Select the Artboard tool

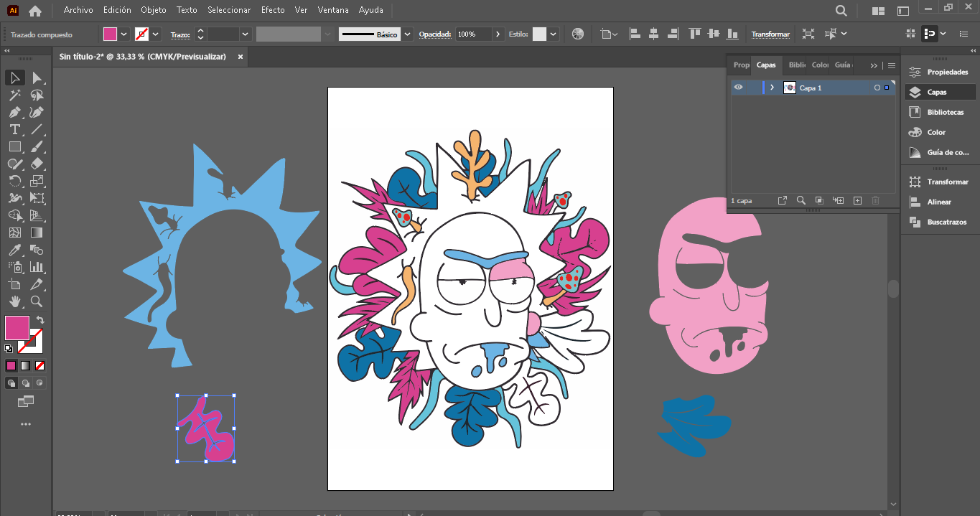click(14, 284)
